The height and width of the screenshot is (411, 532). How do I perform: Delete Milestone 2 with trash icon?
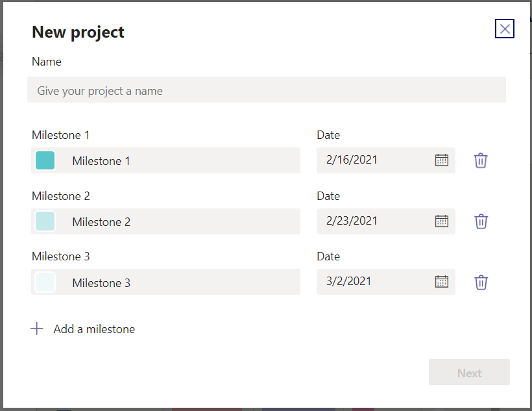[481, 221]
